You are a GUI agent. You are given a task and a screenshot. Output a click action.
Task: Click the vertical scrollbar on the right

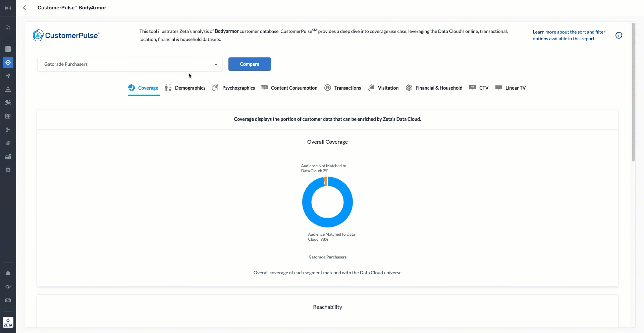pyautogui.click(x=633, y=92)
